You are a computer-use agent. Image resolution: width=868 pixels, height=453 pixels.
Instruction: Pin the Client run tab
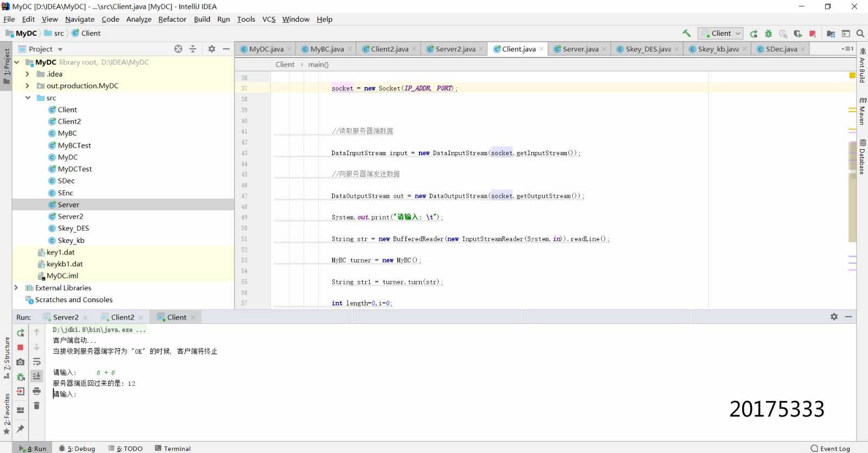(21, 429)
